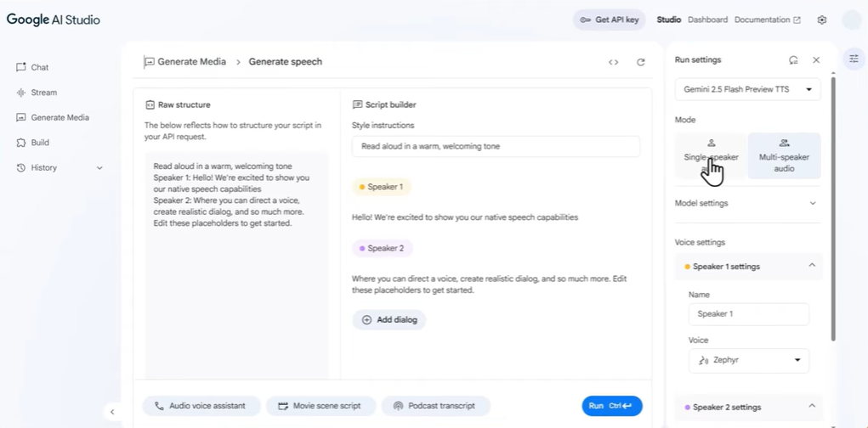
Task: Click the Raw structure code icon
Action: click(x=150, y=104)
